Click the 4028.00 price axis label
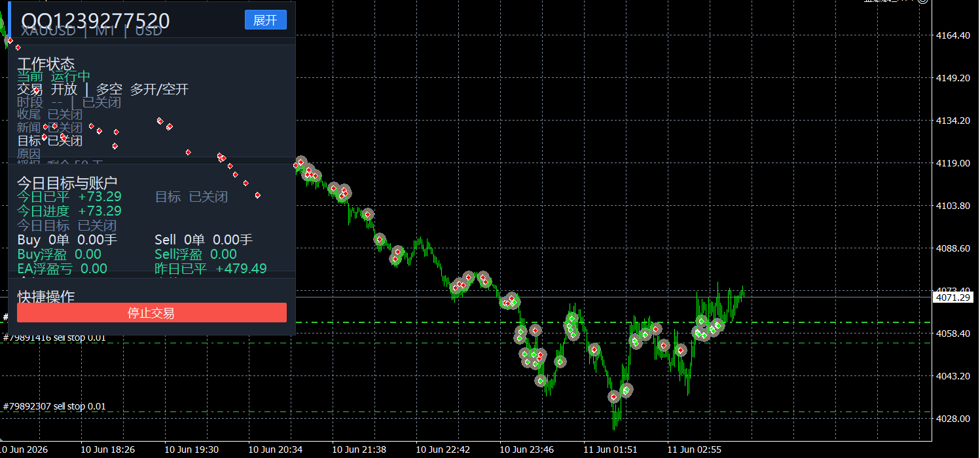Image resolution: width=980 pixels, height=458 pixels. (x=954, y=419)
